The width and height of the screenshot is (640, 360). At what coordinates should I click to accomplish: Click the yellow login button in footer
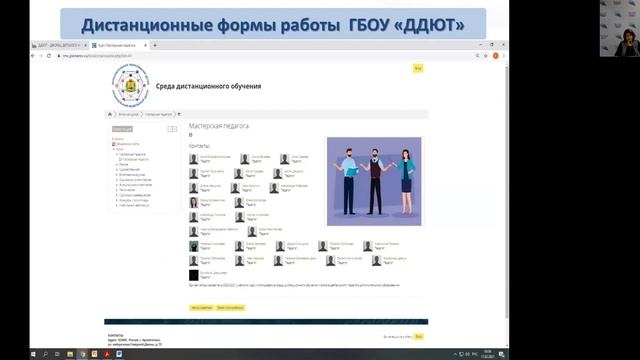(418, 337)
